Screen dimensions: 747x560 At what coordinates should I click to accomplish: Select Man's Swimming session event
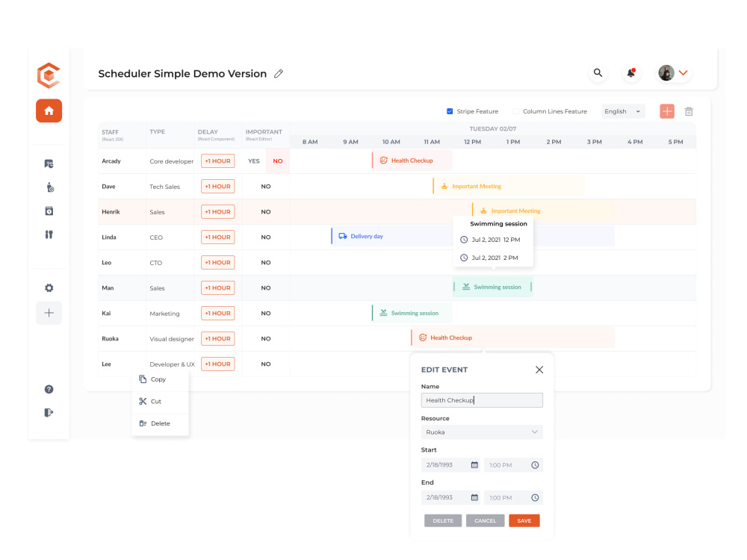tap(492, 287)
